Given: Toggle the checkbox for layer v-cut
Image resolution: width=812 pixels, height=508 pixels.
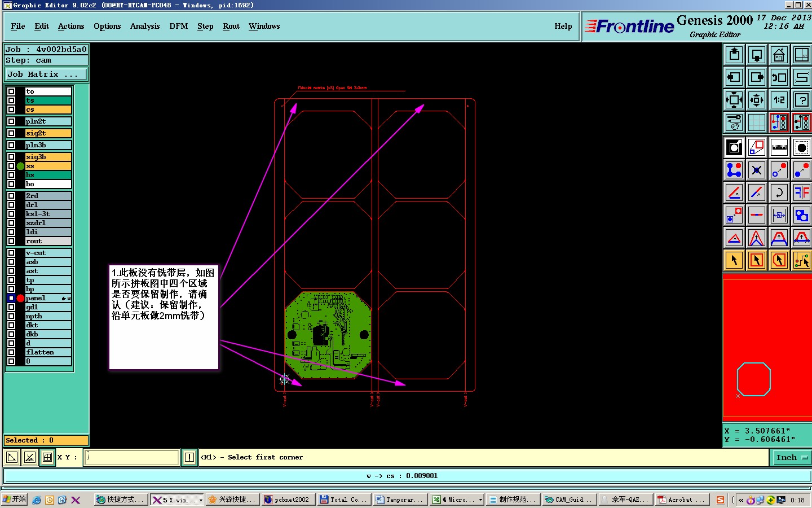Looking at the screenshot, I should click(11, 253).
